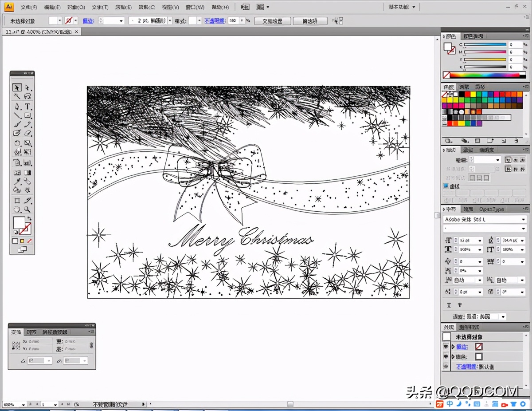This screenshot has width=532, height=411.
Task: Pick the yellow swatch in Swatches panel
Action: 473,94
